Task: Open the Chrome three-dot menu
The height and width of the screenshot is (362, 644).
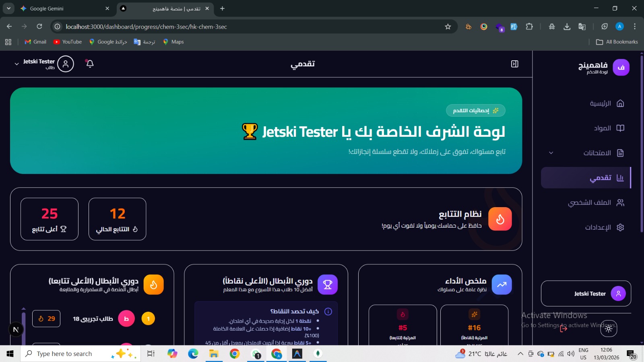Action: click(635, 27)
